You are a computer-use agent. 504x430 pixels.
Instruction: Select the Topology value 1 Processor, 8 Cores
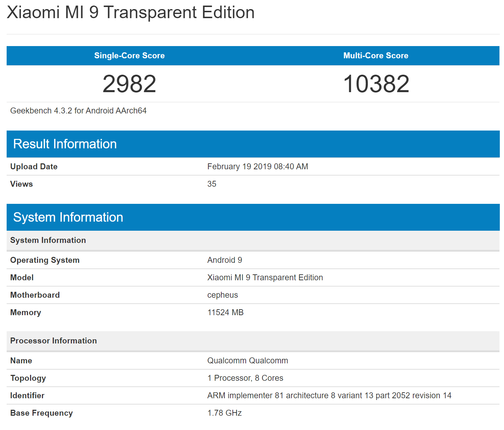pyautogui.click(x=245, y=378)
